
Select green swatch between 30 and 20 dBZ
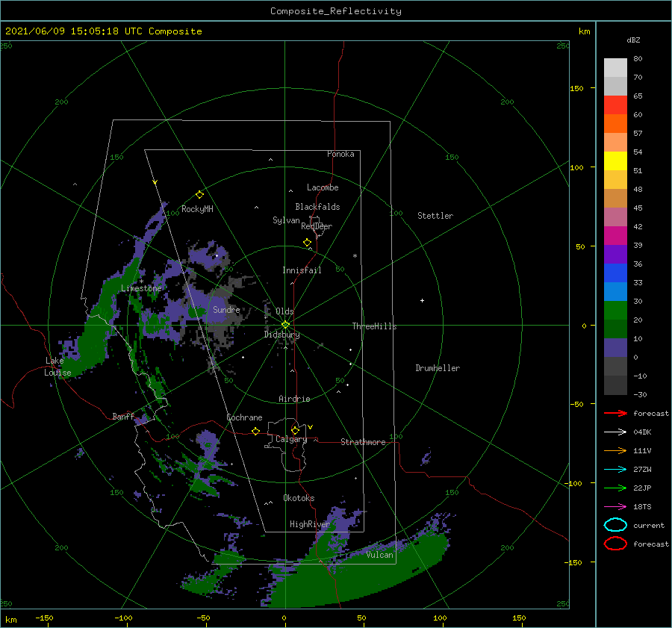tap(615, 311)
